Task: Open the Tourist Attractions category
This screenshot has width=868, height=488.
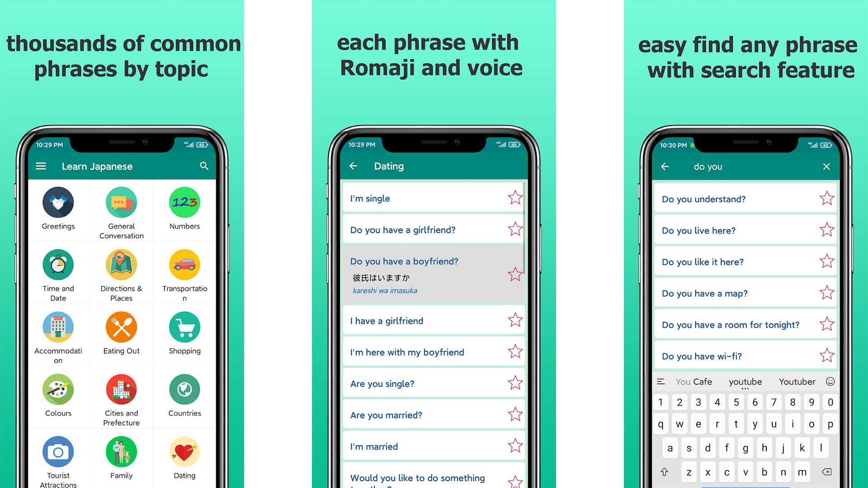Action: point(58,450)
